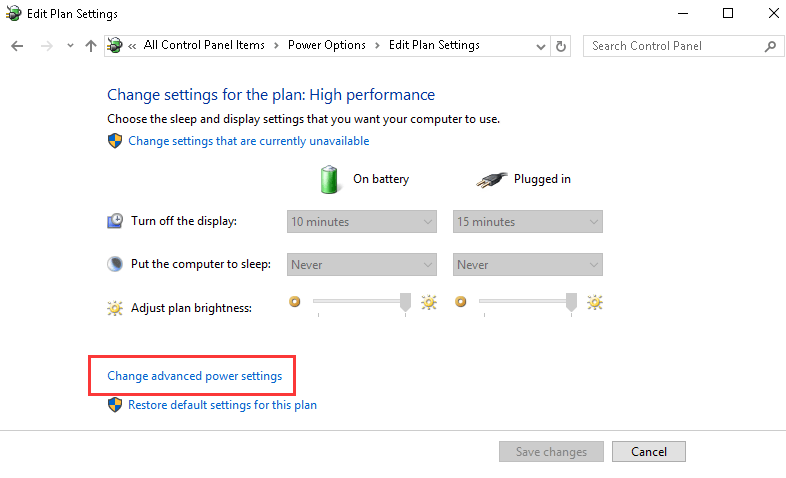The image size is (786, 478).
Task: Click Restore default settings for this plan
Action: [x=222, y=405]
